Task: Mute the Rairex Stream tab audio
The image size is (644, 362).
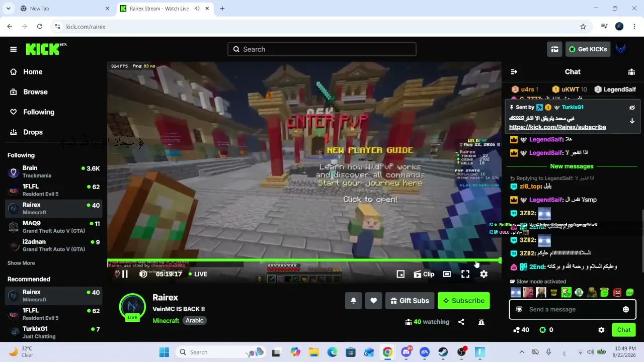Action: pos(197,9)
